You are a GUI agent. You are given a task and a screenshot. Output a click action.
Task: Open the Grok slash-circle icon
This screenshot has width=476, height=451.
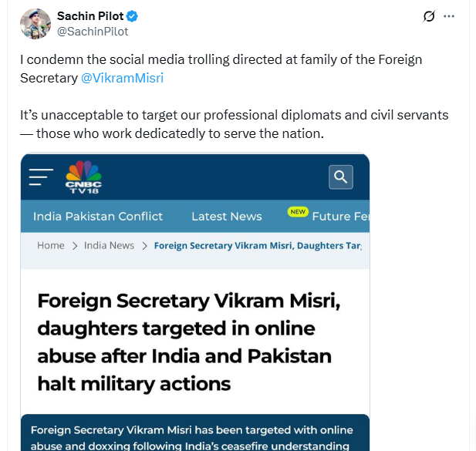tap(429, 16)
